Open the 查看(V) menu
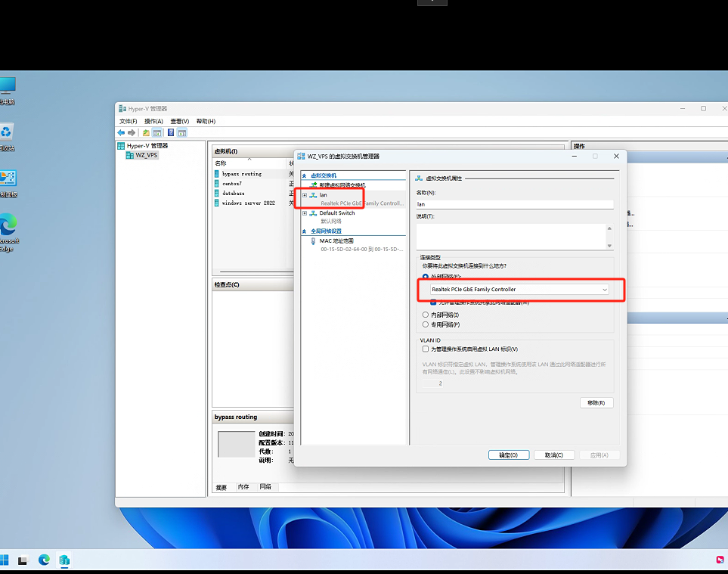Image resolution: width=728 pixels, height=574 pixels. coord(180,121)
